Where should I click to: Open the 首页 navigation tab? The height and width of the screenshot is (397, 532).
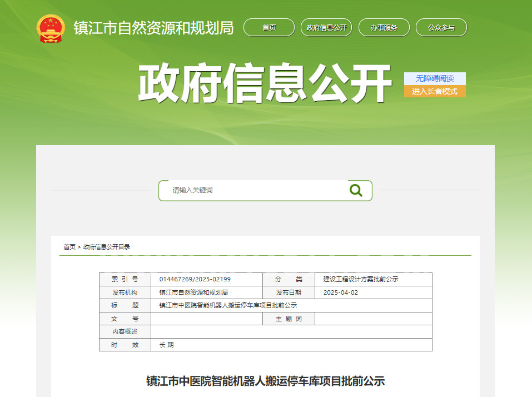point(269,28)
